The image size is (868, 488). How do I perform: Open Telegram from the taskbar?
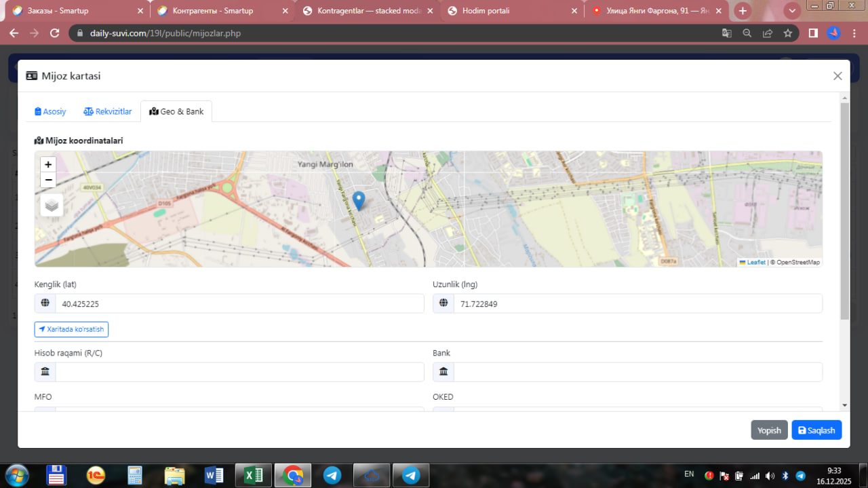pyautogui.click(x=332, y=475)
